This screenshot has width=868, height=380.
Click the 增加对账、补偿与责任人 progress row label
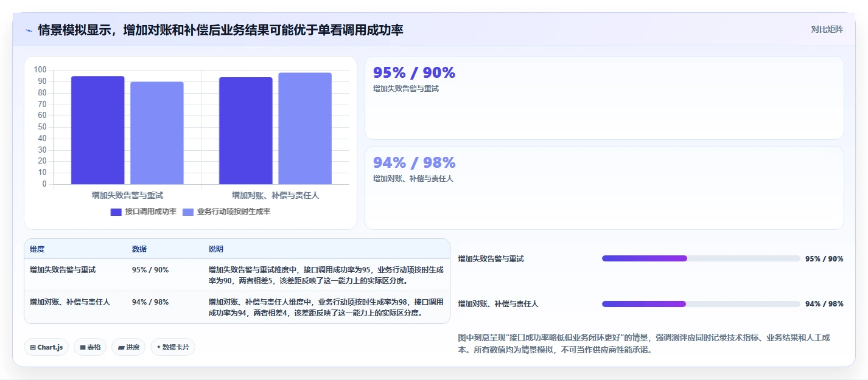(498, 304)
